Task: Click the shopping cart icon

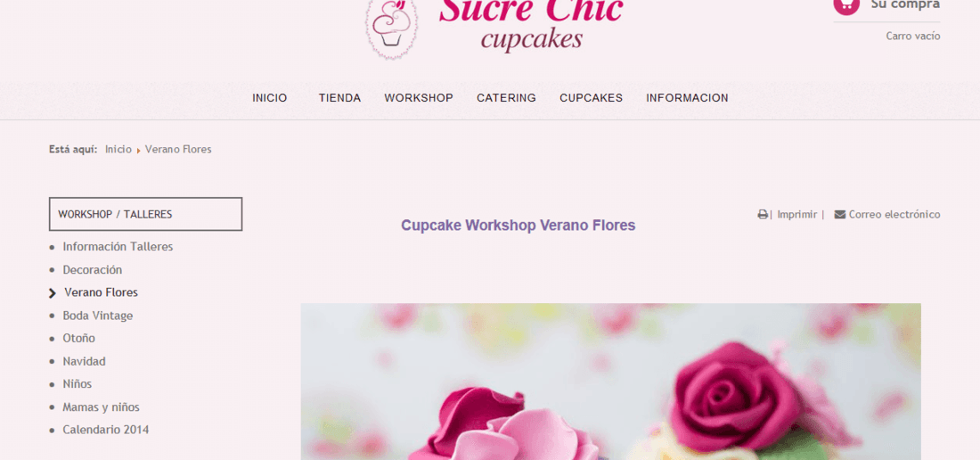Action: click(846, 4)
